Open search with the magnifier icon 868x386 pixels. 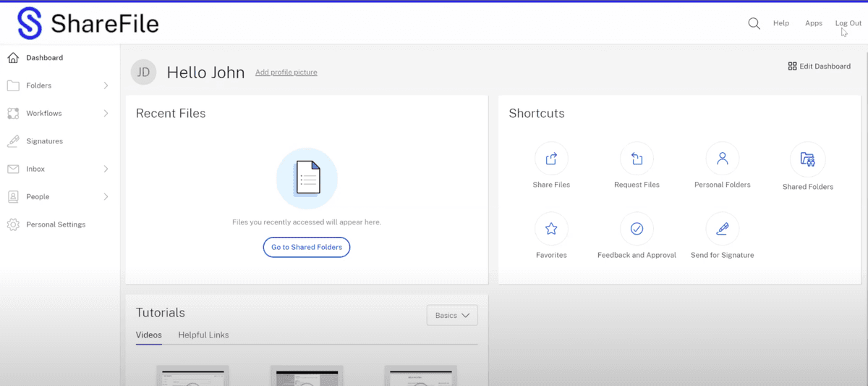tap(754, 23)
